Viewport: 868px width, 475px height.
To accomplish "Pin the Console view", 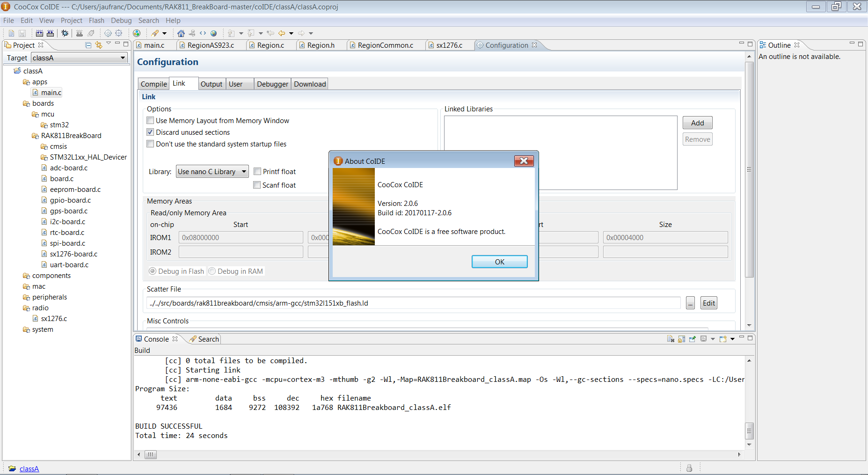I will 693,339.
